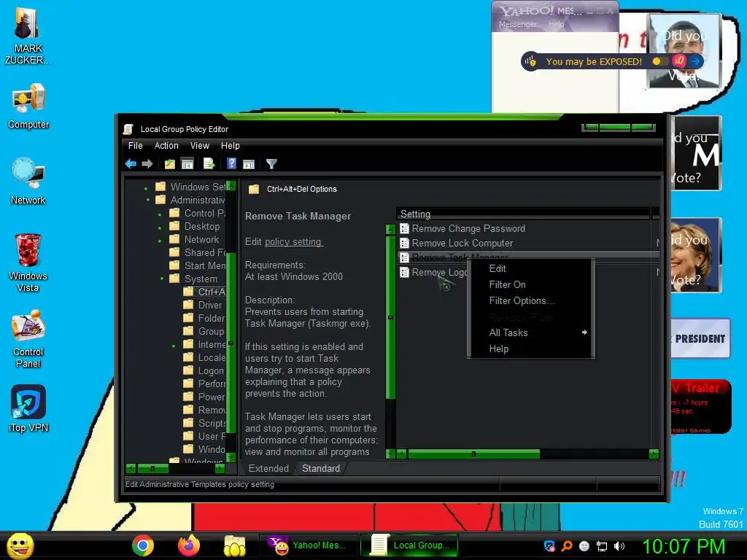Click the blue arrow on the EXPOSED banner

695,61
